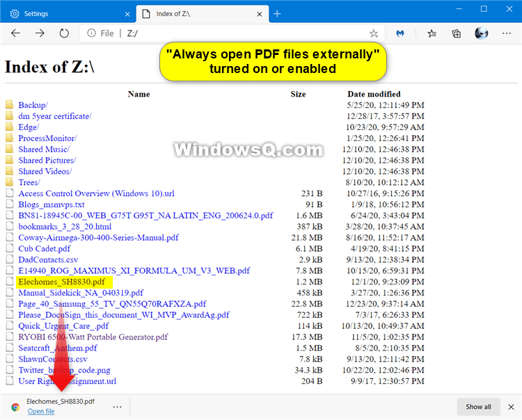Open Blogs_msmvps.txt file link
Image resolution: width=522 pixels, height=420 pixels.
(52, 204)
